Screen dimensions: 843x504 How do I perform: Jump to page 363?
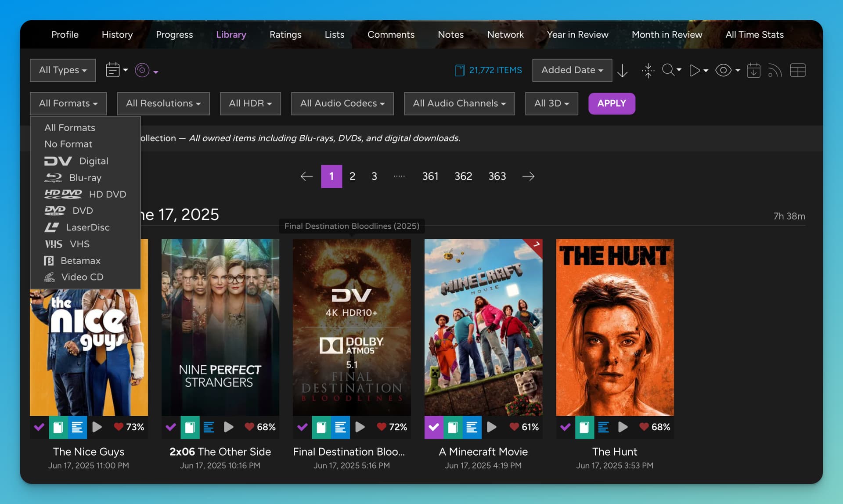click(x=497, y=176)
